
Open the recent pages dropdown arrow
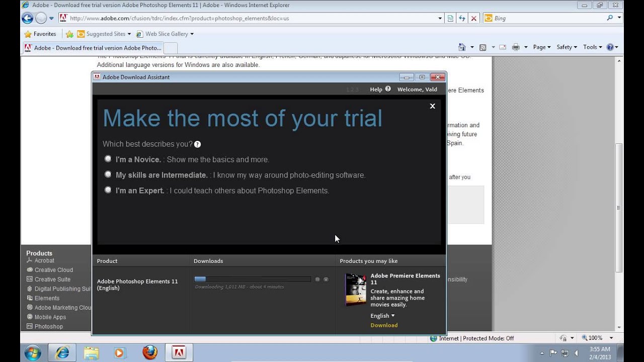[51, 19]
